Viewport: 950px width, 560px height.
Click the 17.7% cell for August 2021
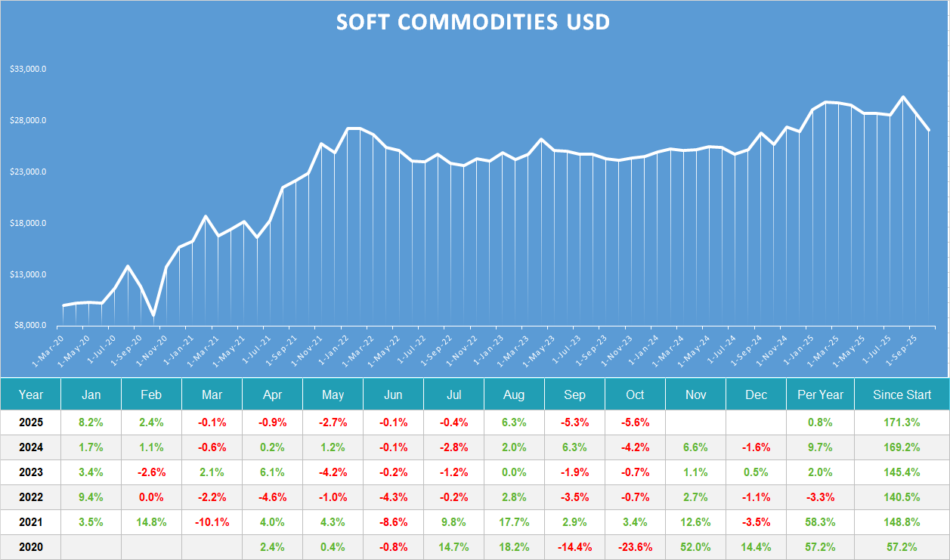(514, 521)
